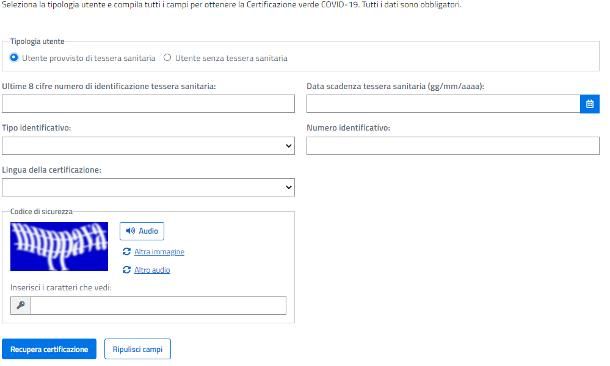Select 'Utente provvisto di tessera sanitaria' radio
Screen dimensions: 610x366
[14, 58]
